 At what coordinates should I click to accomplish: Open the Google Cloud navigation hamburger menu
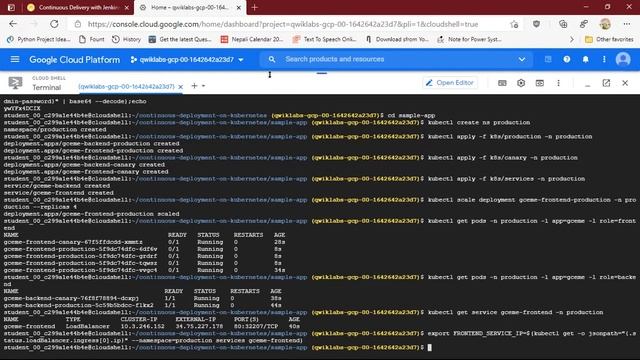click(15, 60)
